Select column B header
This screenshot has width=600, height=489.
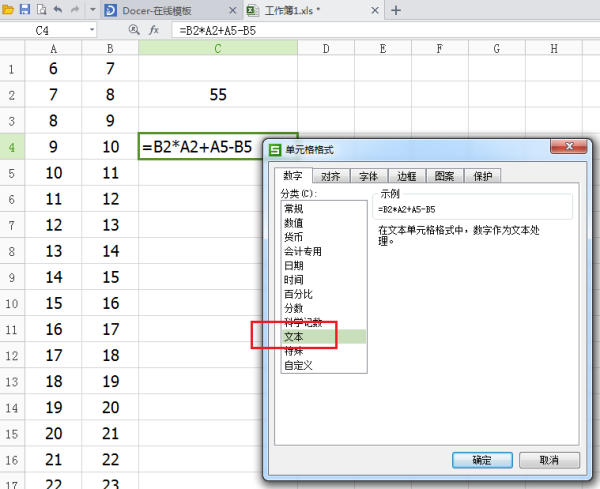[x=110, y=48]
